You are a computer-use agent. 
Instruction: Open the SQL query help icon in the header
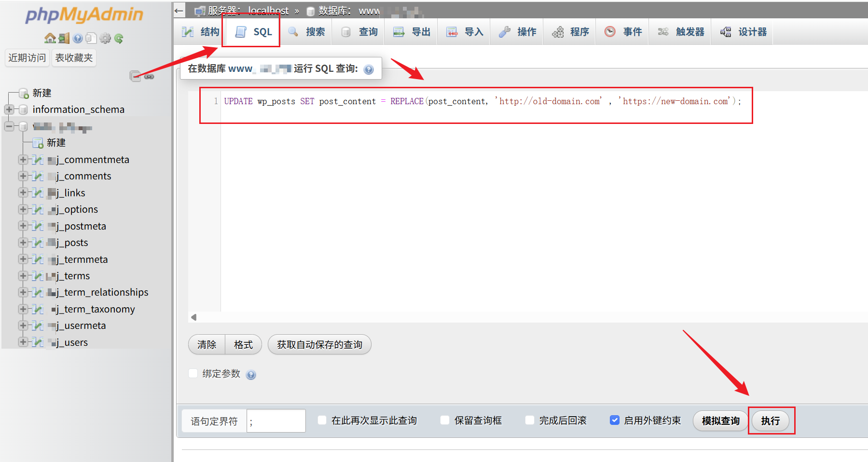[369, 69]
